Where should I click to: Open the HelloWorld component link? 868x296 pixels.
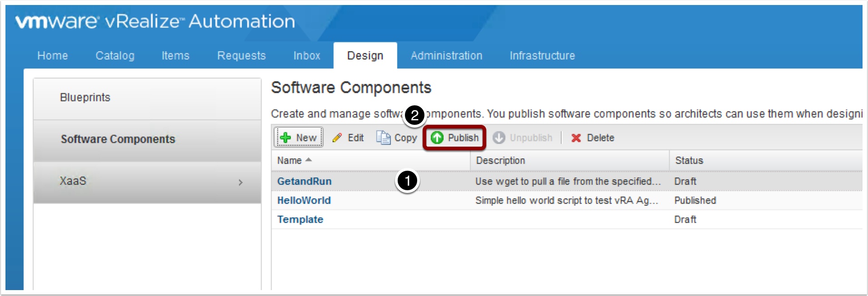pyautogui.click(x=304, y=200)
